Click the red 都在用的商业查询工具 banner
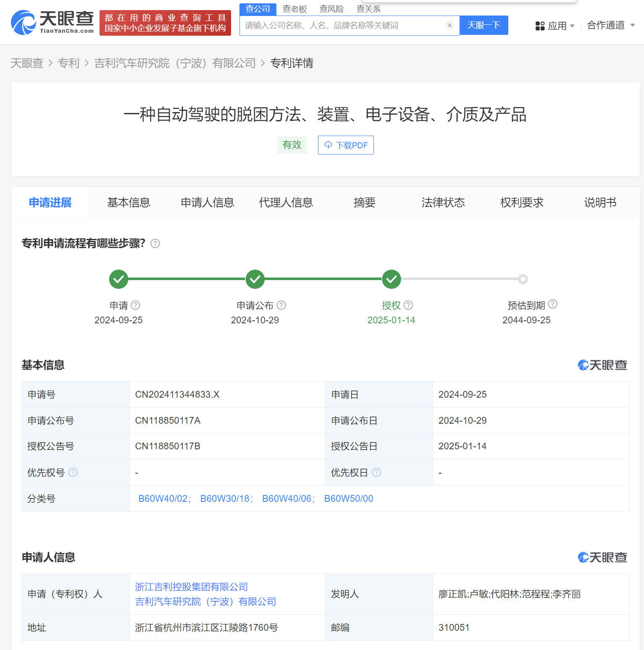The height and width of the screenshot is (650, 644). click(165, 23)
